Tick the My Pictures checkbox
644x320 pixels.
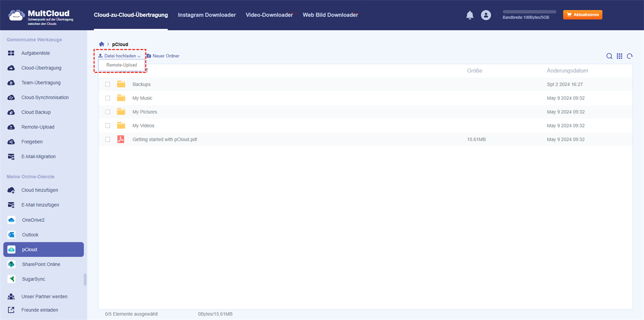coord(107,112)
